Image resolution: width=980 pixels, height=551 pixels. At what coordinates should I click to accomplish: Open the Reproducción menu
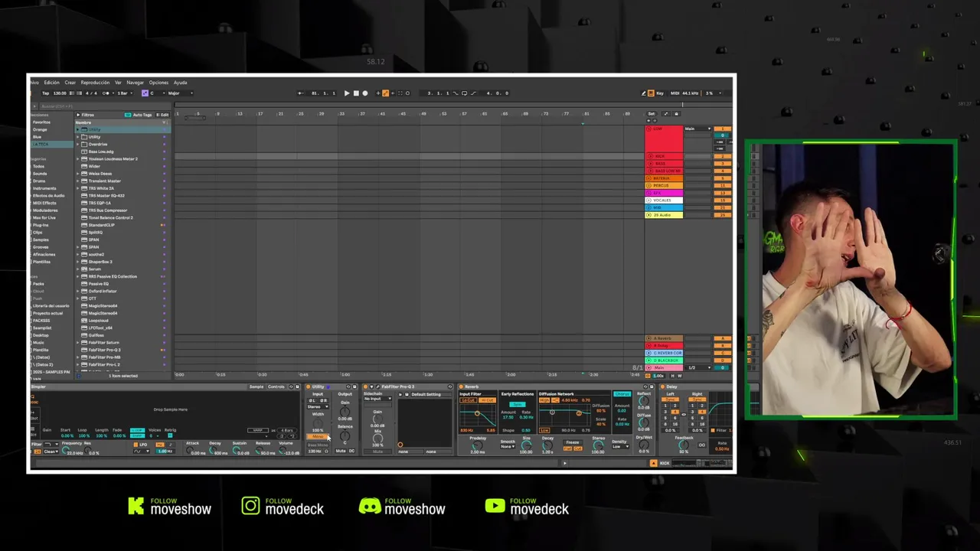[95, 82]
